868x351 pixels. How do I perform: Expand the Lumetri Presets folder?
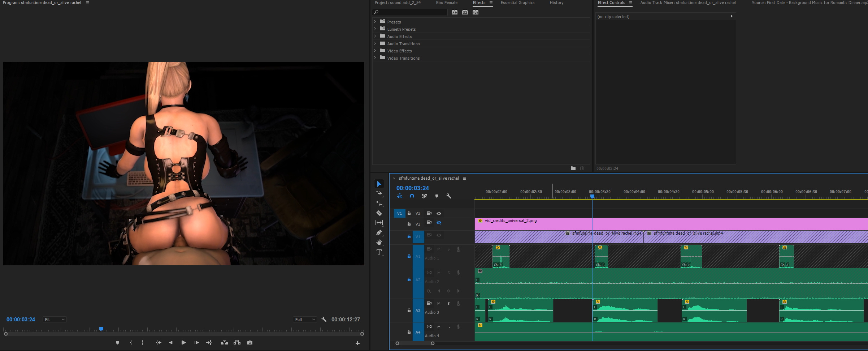coord(375,29)
